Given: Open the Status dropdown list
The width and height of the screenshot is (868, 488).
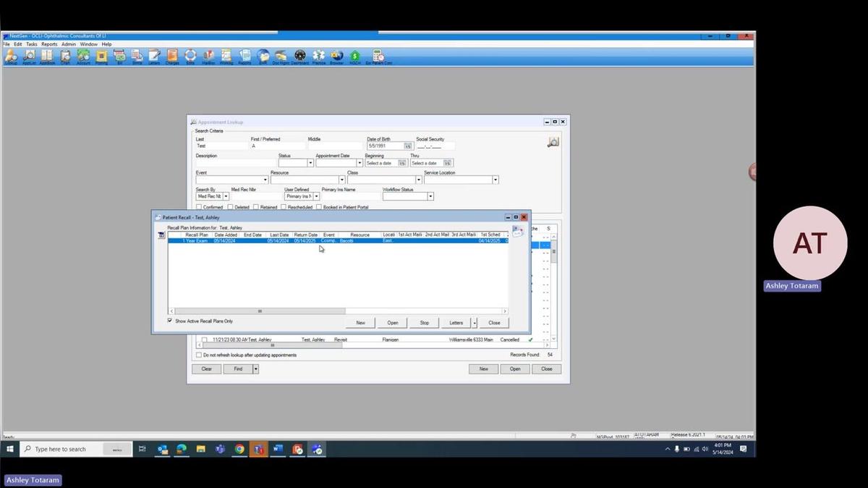Looking at the screenshot, I should pos(310,163).
